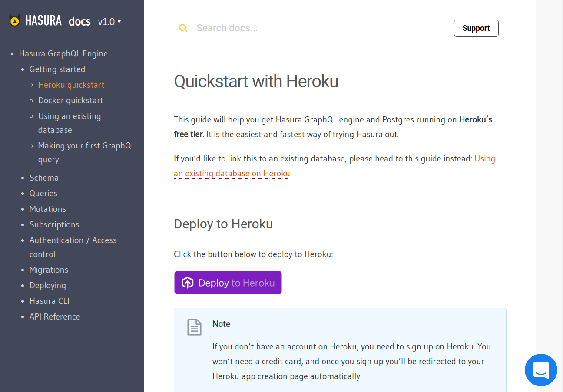
Task: Open the v1.0 version dropdown
Action: tap(109, 22)
